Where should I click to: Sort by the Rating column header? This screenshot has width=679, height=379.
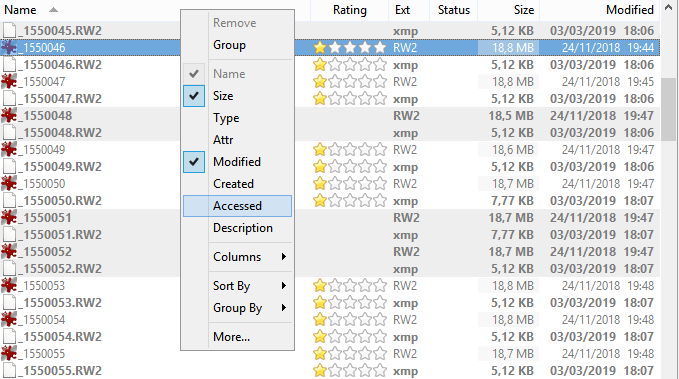(x=349, y=10)
